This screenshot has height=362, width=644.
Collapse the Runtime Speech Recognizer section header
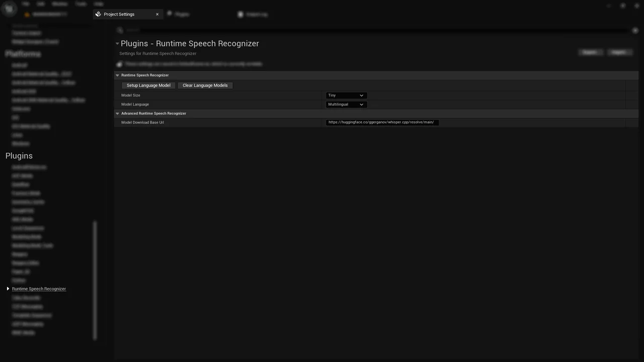tap(117, 75)
